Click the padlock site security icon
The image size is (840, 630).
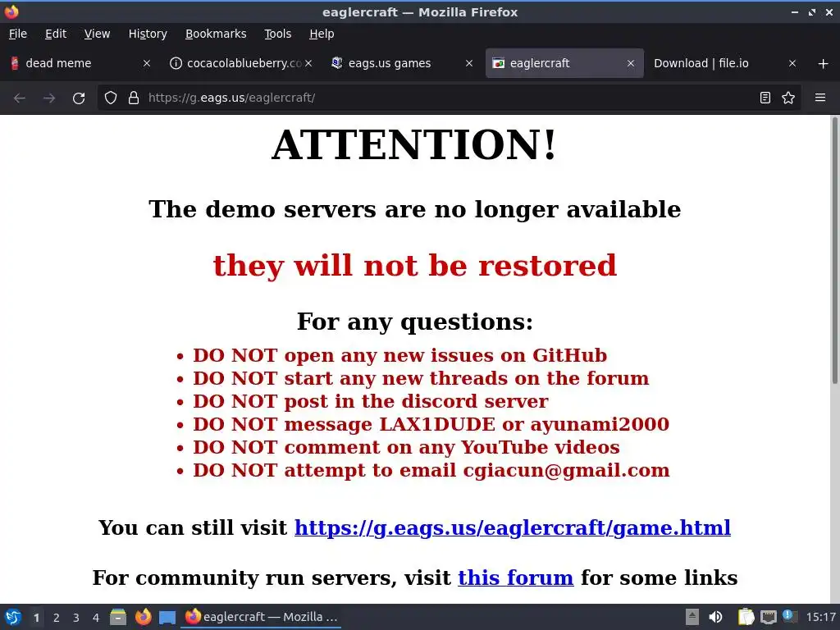point(134,98)
